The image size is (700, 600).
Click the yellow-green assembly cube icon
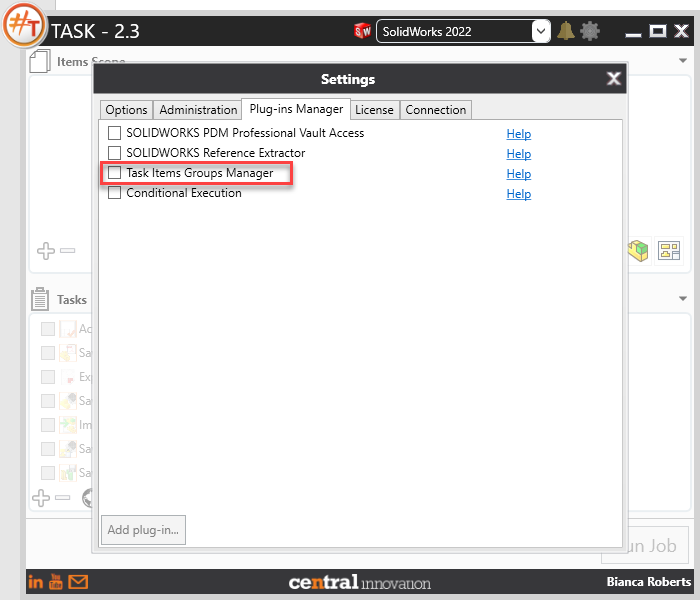[x=638, y=250]
